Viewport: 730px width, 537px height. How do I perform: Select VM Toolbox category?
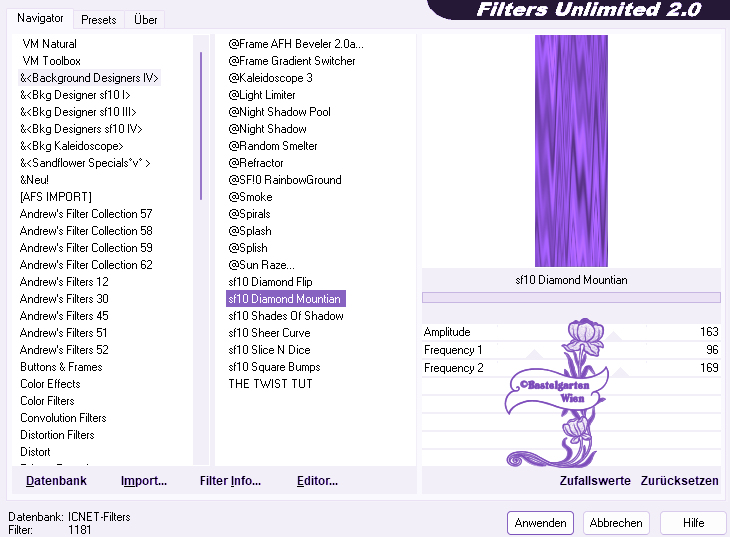pyautogui.click(x=51, y=61)
